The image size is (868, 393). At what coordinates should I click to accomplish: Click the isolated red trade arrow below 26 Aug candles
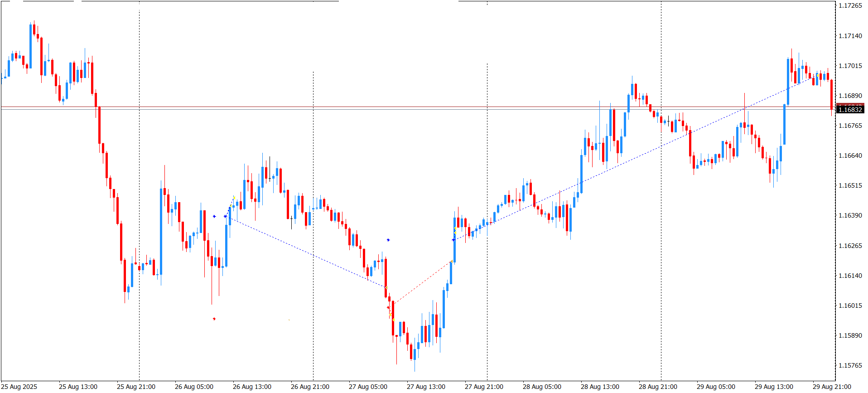(x=214, y=319)
